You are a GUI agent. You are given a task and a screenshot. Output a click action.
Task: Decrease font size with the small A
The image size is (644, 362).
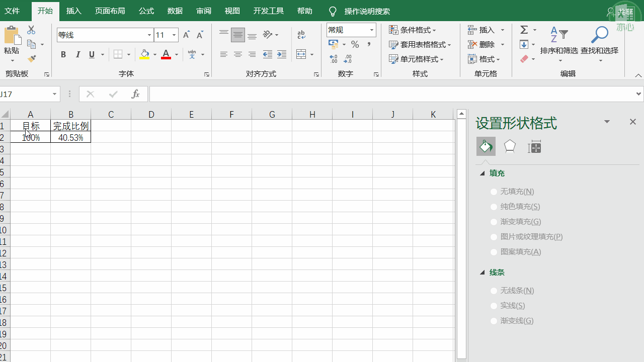coord(200,35)
